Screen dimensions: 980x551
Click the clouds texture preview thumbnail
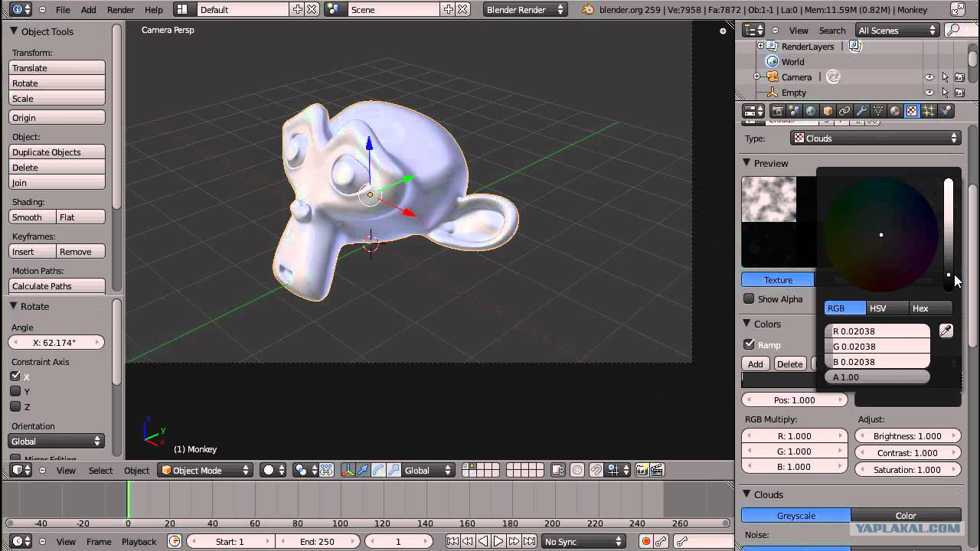pyautogui.click(x=769, y=200)
